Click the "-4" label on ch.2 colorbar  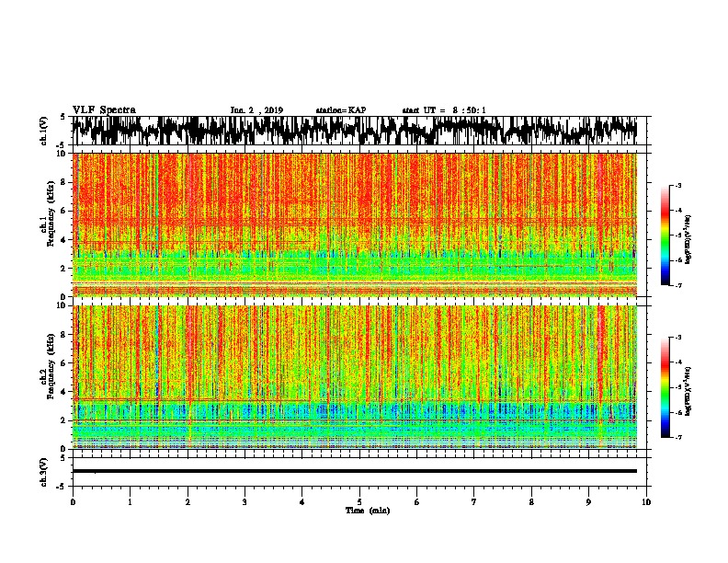678,362
